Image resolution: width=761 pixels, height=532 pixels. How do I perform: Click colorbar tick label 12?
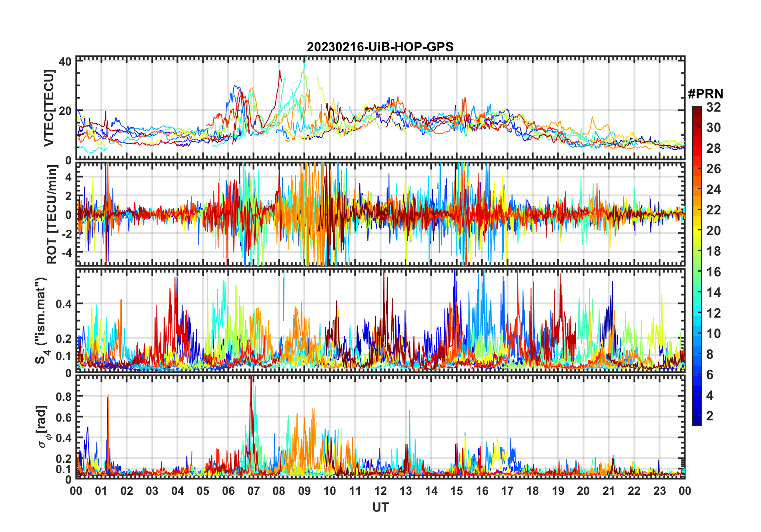point(713,313)
